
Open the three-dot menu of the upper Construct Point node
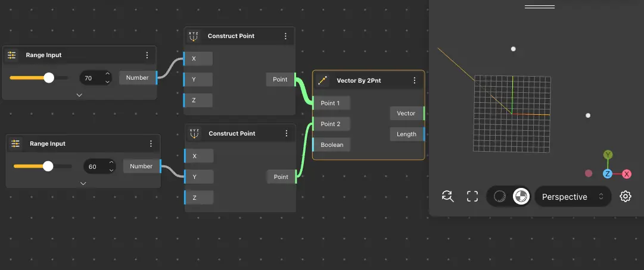coord(285,36)
